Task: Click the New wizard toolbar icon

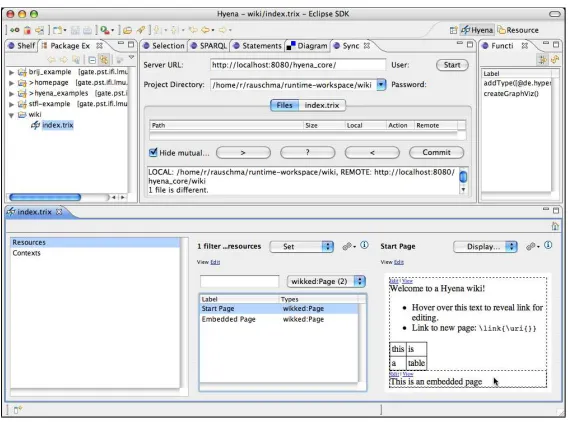Action: coord(58,30)
